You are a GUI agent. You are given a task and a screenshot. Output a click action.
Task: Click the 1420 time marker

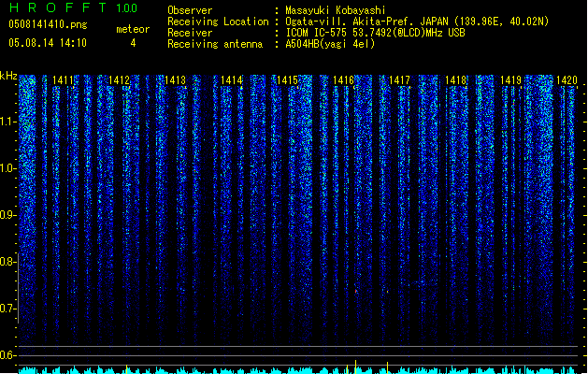(567, 80)
